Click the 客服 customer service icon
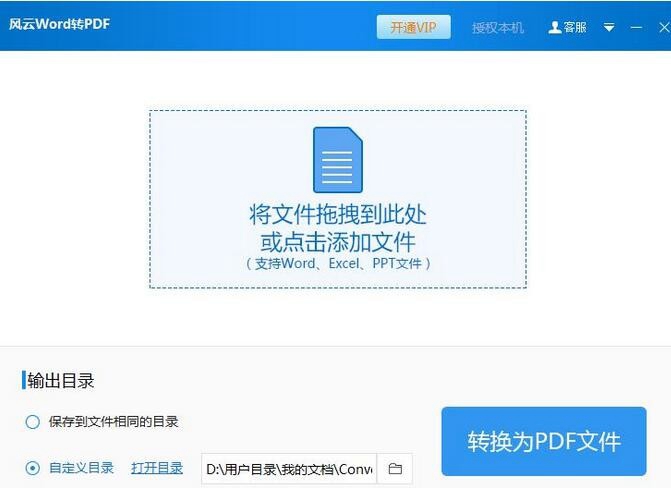 click(x=567, y=27)
